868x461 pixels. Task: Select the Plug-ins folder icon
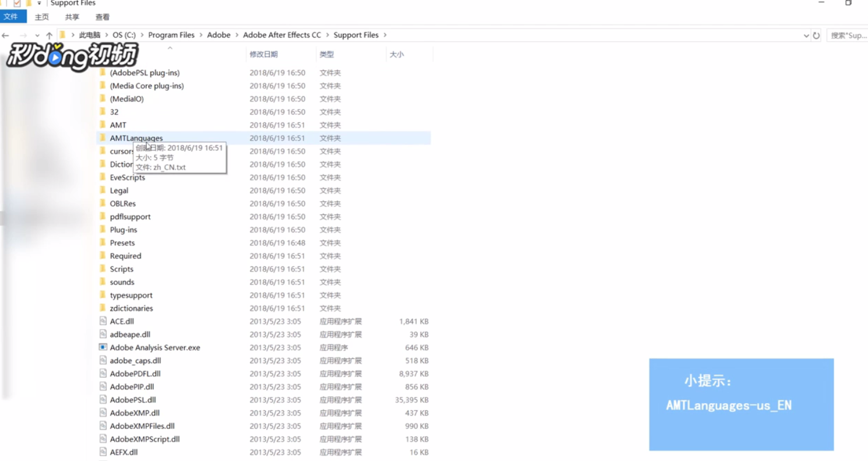[x=103, y=230]
